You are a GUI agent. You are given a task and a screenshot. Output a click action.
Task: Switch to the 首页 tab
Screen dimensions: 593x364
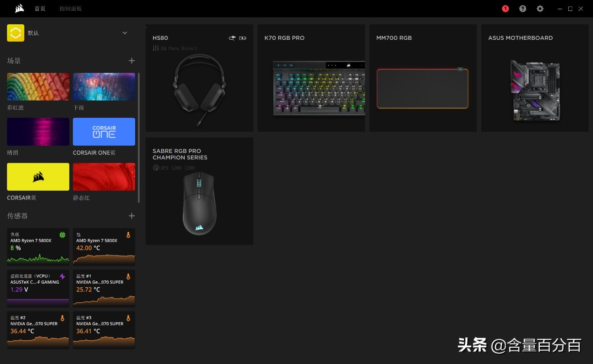pos(40,9)
